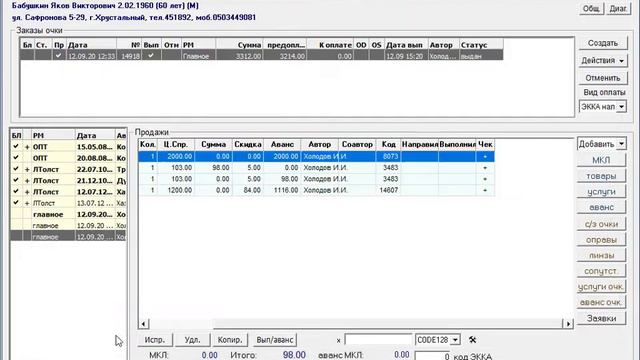Toggle БЛ checkmark for ЛТолст 12.07.12 row
The image size is (640, 360).
click(16, 191)
